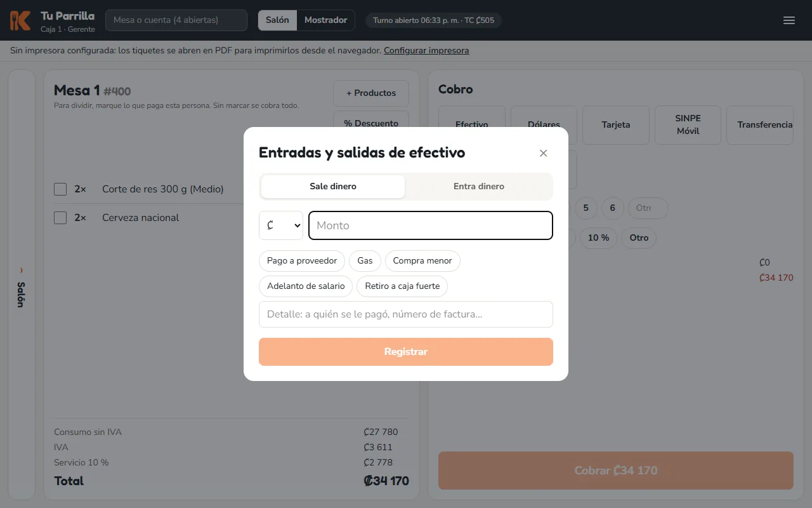The image size is (812, 508).
Task: Click the Tu Parrilla logo icon
Action: [x=20, y=20]
